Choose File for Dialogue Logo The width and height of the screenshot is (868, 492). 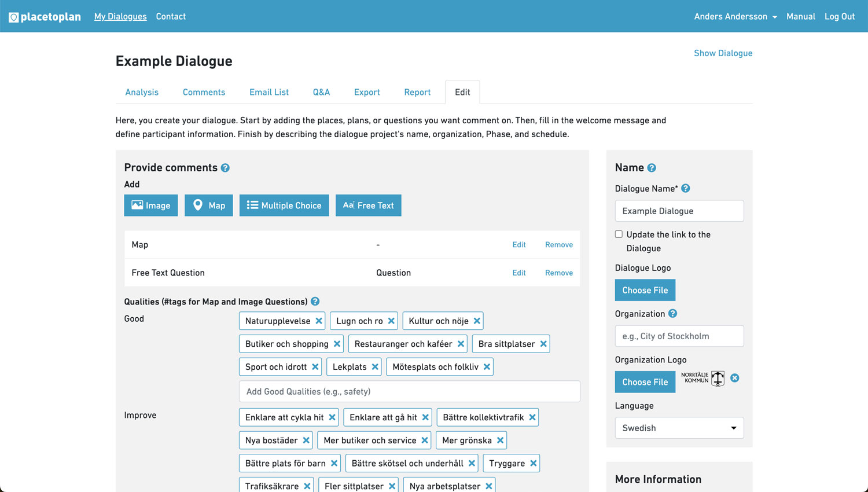(645, 291)
